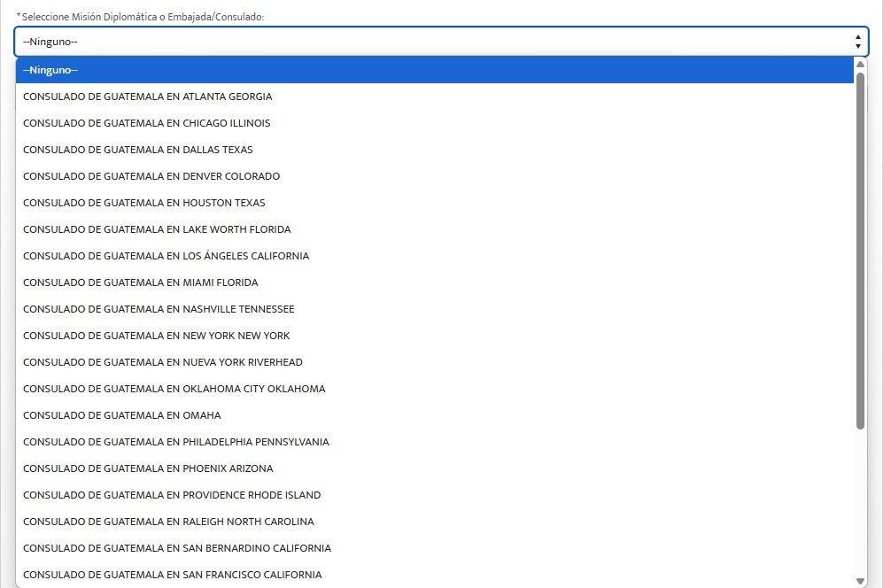Click the dropdown list scroll-down arrow
883x588 pixels.
(x=860, y=581)
